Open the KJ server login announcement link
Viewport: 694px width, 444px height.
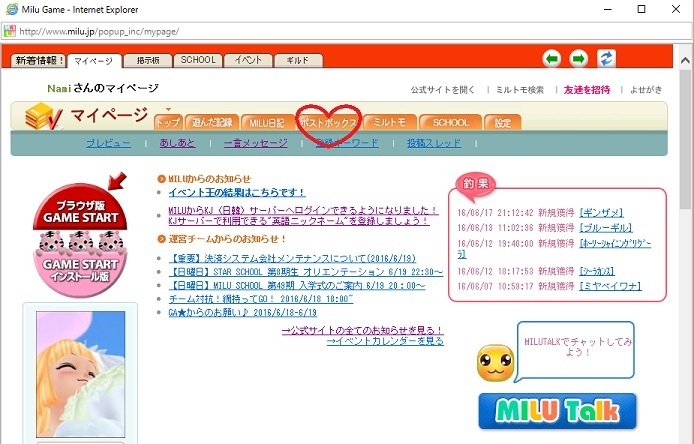point(303,216)
